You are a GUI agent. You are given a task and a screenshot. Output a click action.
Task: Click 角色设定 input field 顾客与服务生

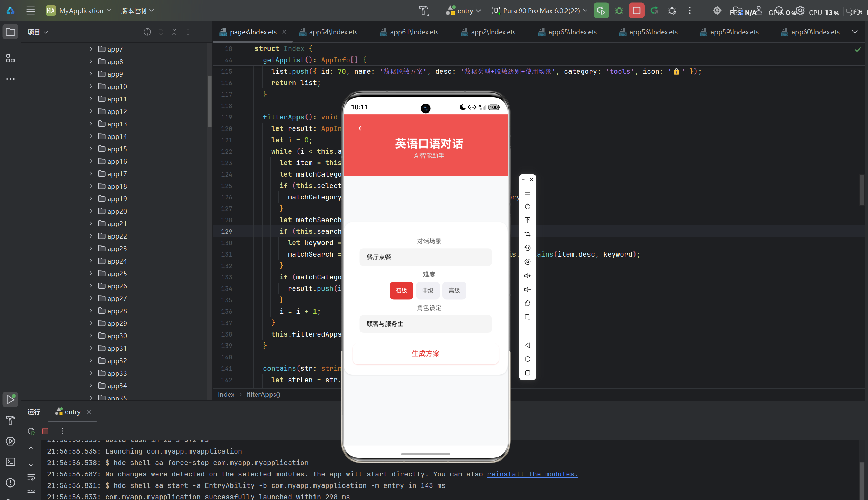pos(426,324)
